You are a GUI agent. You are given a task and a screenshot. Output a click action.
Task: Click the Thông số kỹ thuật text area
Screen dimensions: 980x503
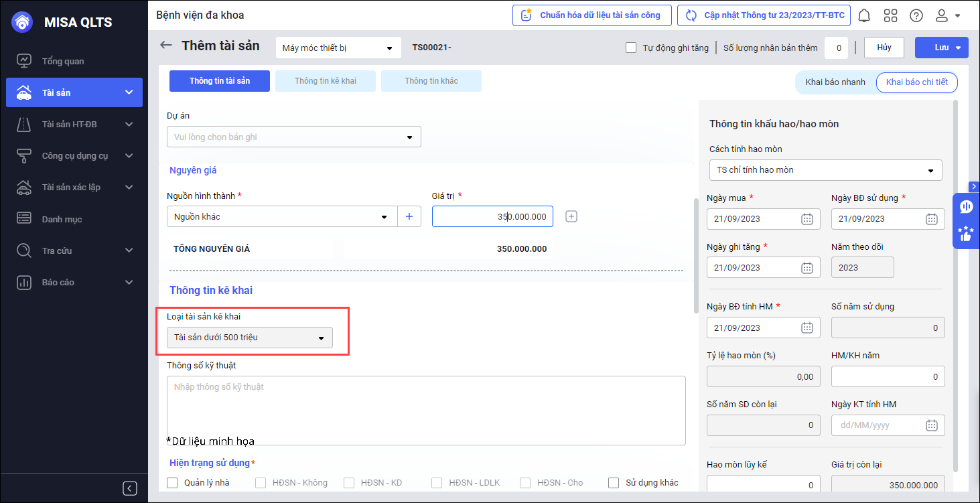coord(426,411)
